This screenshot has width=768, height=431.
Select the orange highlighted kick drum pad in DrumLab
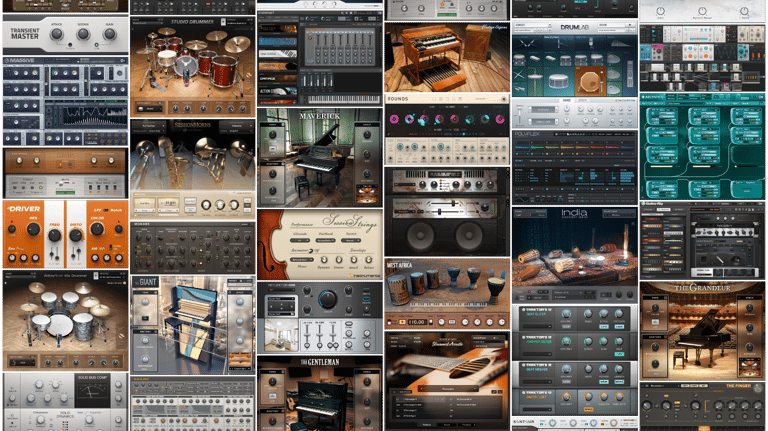pos(589,82)
